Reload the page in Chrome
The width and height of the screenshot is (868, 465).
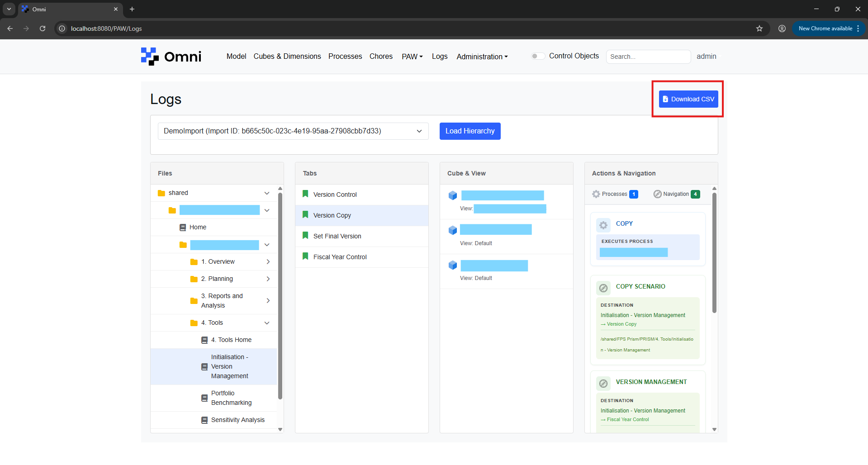click(x=43, y=28)
